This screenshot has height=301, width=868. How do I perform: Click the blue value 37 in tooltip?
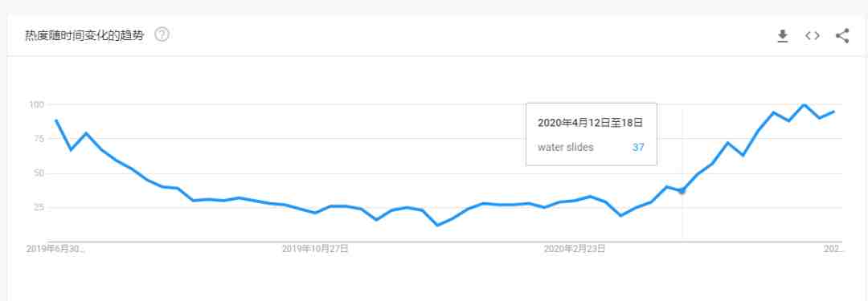coord(637,147)
